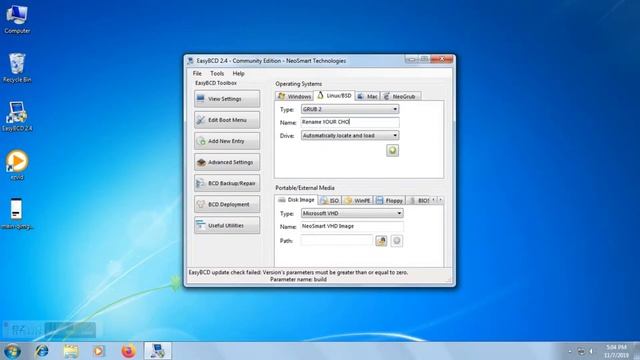Click the orange media player desktop icon
640x360 pixels.
point(17,165)
